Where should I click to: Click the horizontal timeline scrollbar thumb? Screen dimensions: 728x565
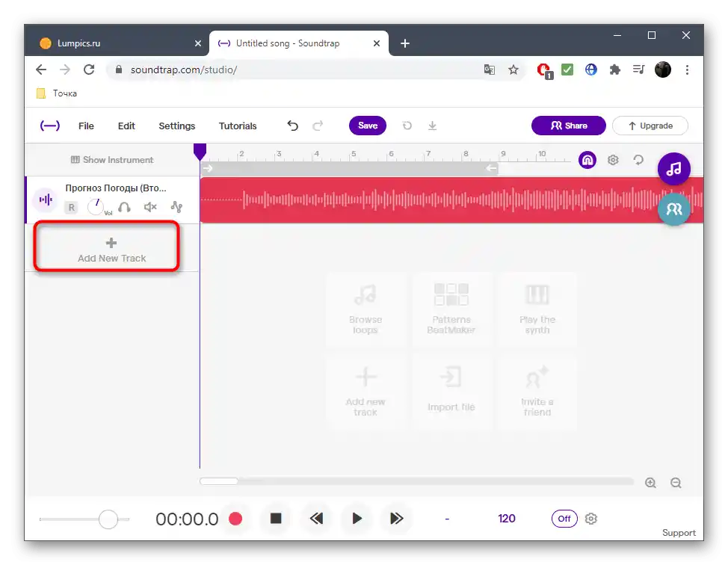tap(219, 481)
